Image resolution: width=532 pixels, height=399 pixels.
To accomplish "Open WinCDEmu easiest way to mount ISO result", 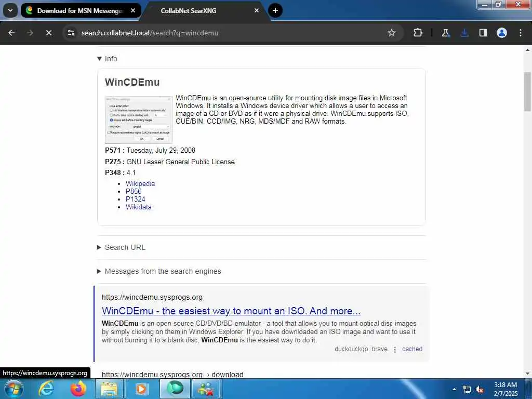I will (231, 311).
